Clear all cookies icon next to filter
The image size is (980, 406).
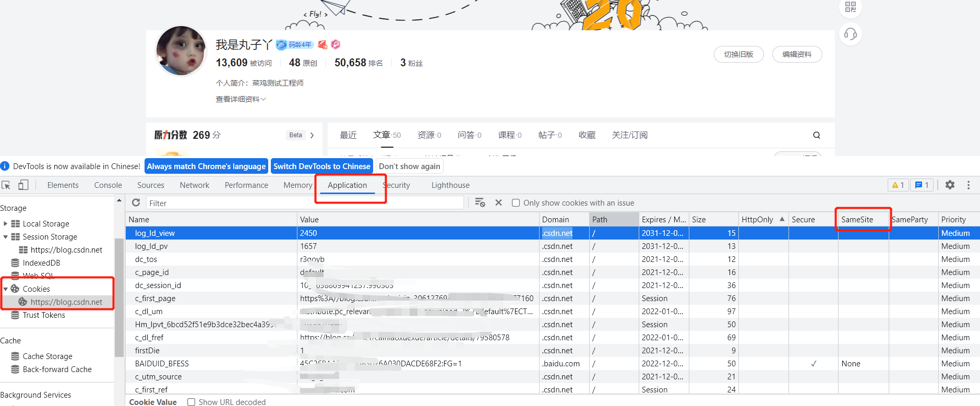click(480, 202)
